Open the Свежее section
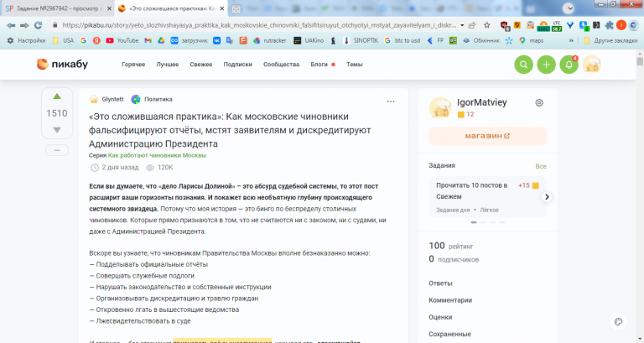Image resolution: width=644 pixels, height=343 pixels. (x=201, y=65)
